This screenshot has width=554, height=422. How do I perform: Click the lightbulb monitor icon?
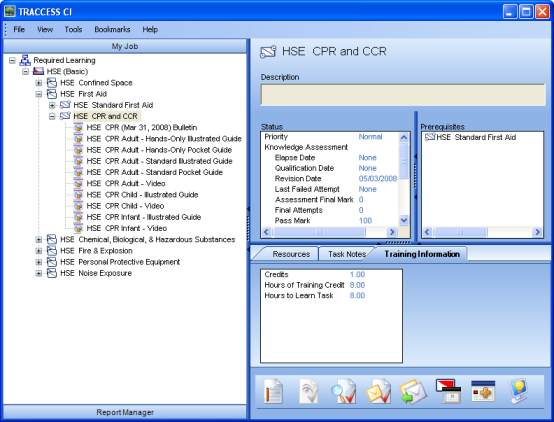[x=518, y=391]
